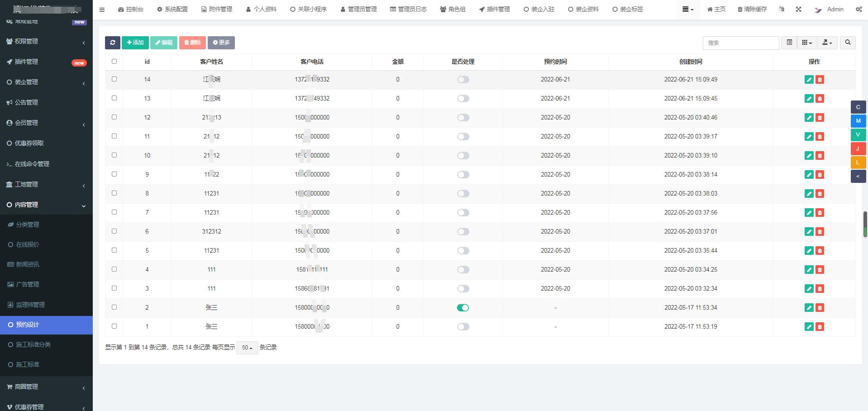Viewport: 868px width, 411px height.
Task: Open the 50 per-page records dropdown
Action: coord(247,348)
